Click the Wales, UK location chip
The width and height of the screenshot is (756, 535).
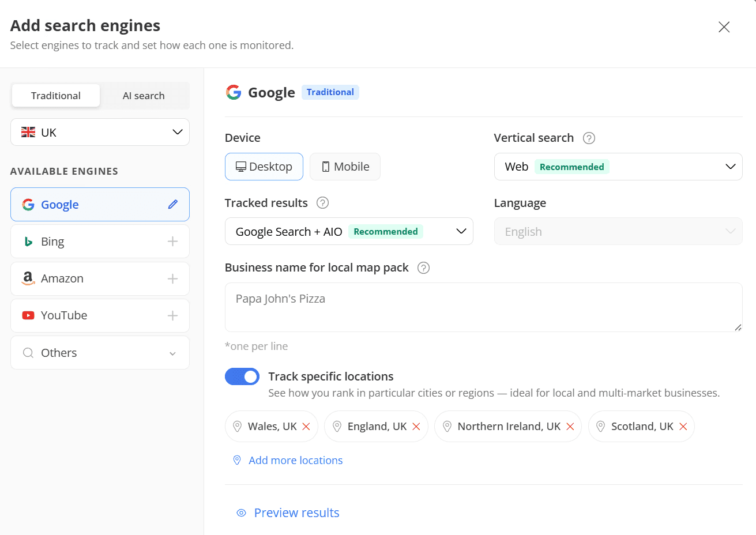click(272, 427)
